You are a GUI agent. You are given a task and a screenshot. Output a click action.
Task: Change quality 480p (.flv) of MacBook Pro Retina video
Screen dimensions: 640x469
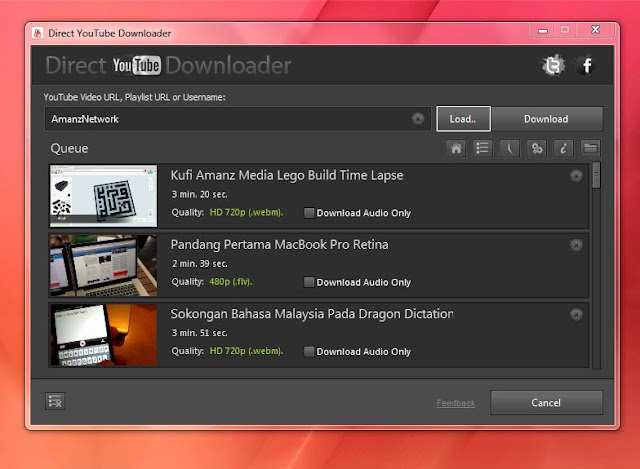pos(231,282)
